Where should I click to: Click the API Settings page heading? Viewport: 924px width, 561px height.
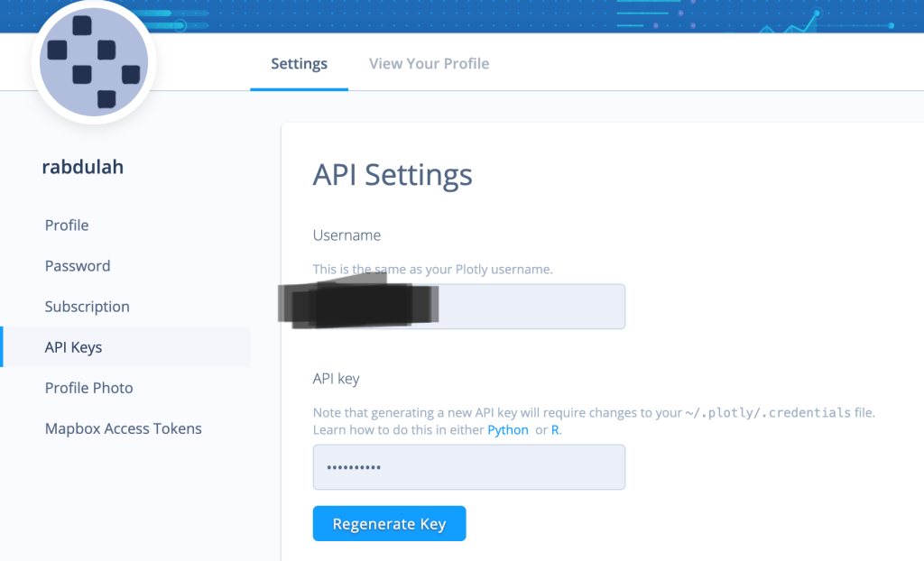point(393,175)
